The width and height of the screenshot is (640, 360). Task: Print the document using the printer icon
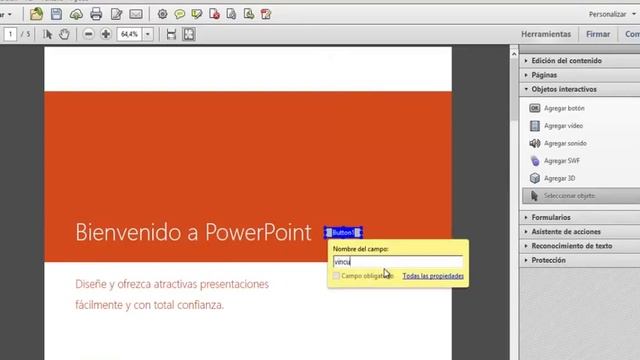[96, 14]
